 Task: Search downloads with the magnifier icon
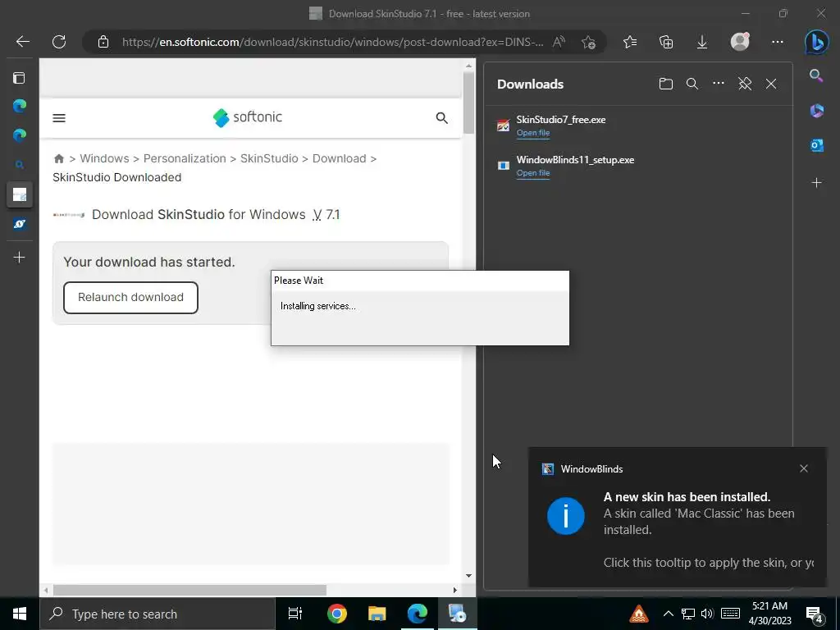(692, 84)
